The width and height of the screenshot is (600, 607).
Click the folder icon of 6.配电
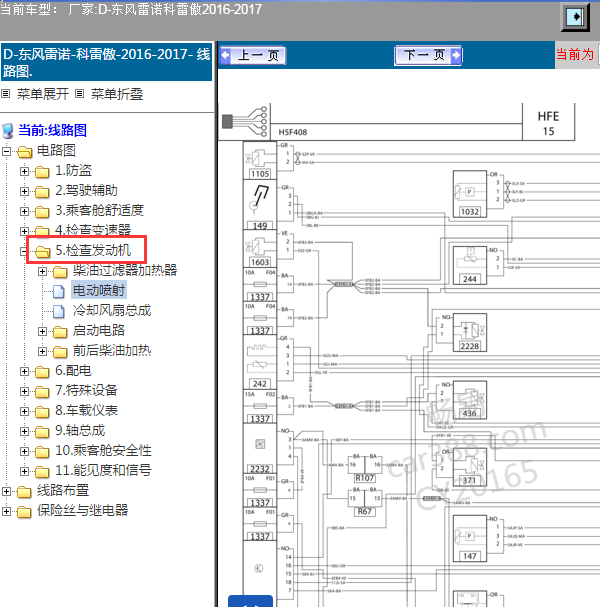42,372
